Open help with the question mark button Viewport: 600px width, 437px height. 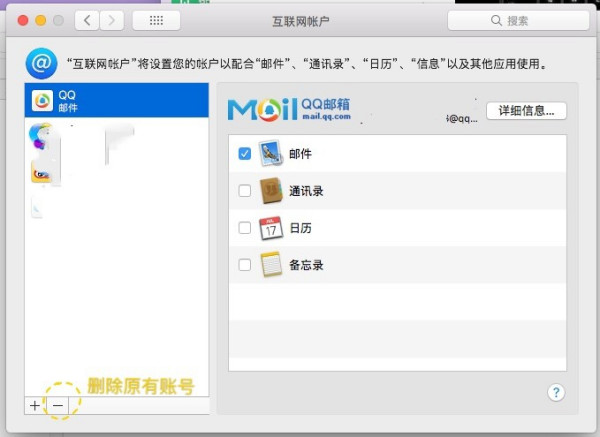(557, 392)
